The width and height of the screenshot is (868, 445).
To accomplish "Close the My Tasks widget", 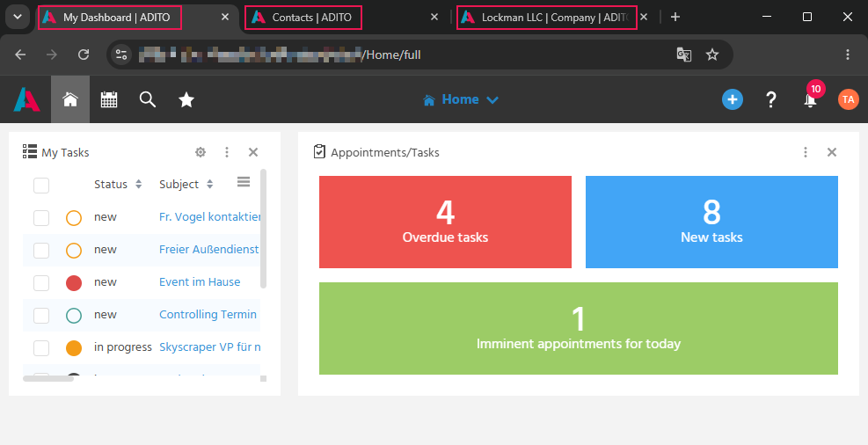I will click(253, 152).
